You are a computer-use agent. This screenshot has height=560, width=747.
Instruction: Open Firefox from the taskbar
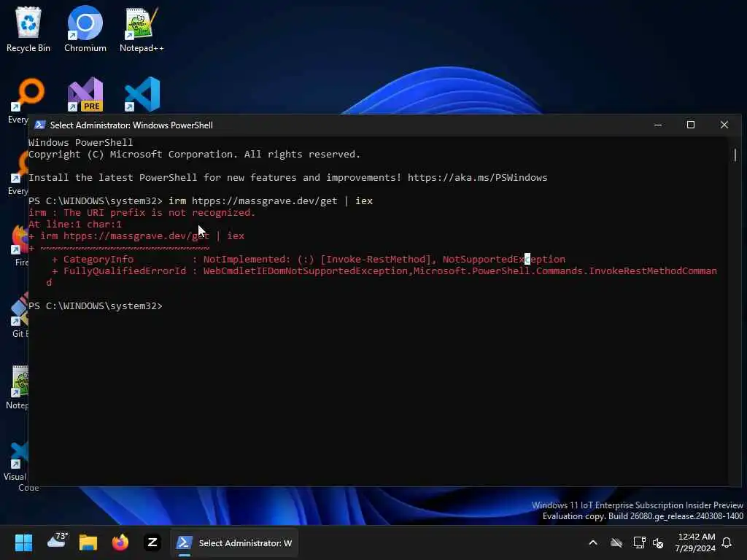coord(120,542)
